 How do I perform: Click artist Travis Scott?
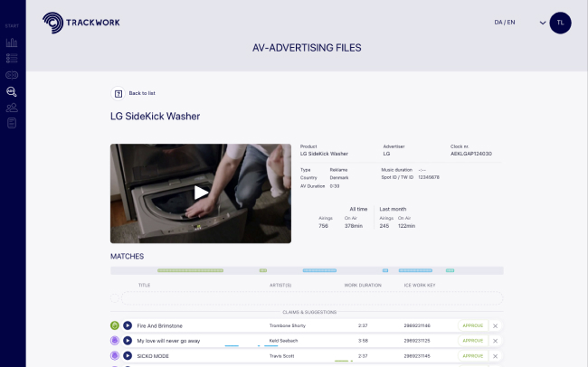coord(281,356)
